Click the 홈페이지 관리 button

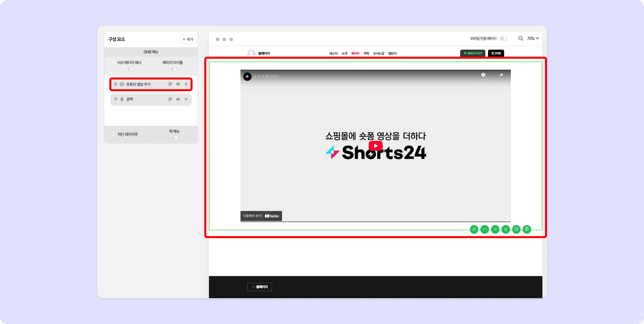tap(473, 53)
